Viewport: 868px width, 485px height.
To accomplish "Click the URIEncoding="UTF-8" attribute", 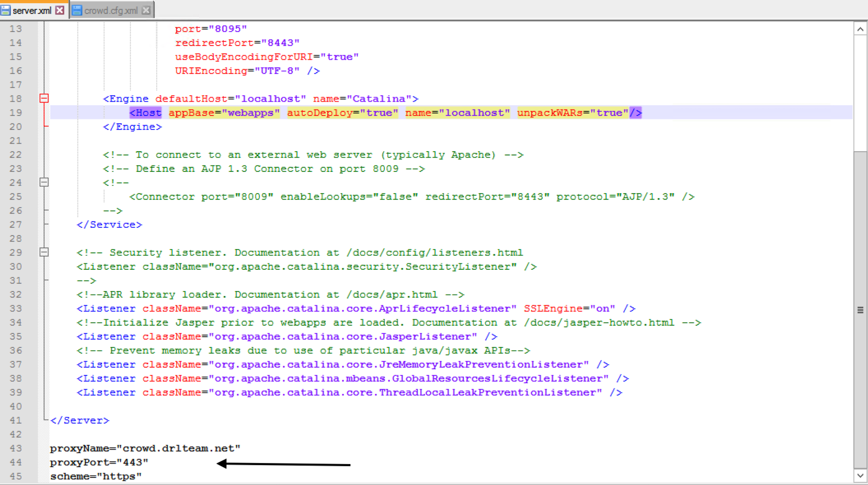I will [x=237, y=71].
